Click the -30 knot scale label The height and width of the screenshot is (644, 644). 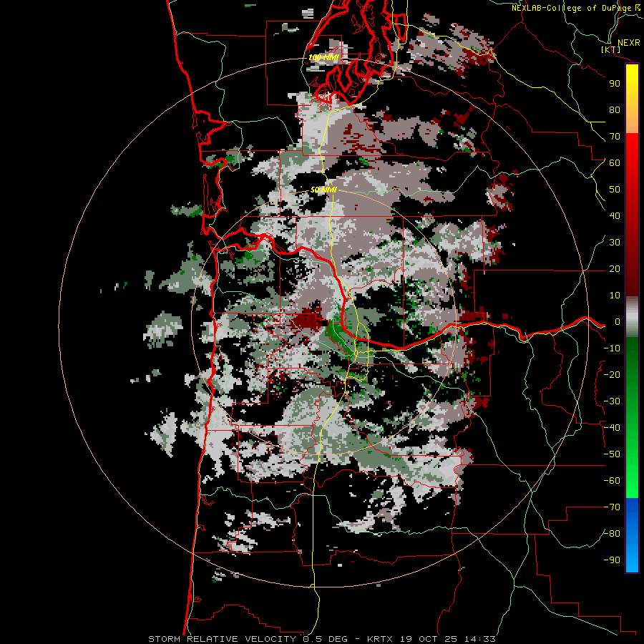point(612,401)
